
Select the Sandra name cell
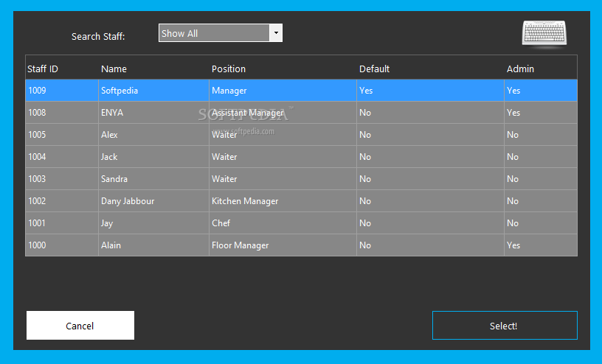(153, 179)
